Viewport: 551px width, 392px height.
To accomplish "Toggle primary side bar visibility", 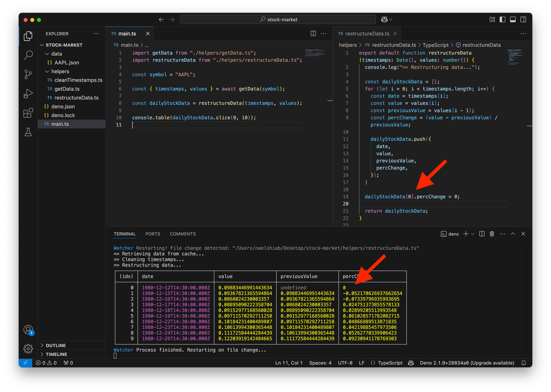I will 502,20.
